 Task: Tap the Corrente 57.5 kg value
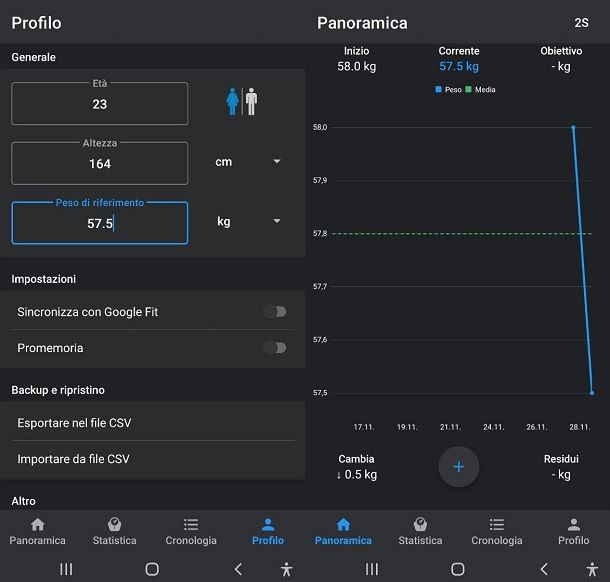coord(459,67)
